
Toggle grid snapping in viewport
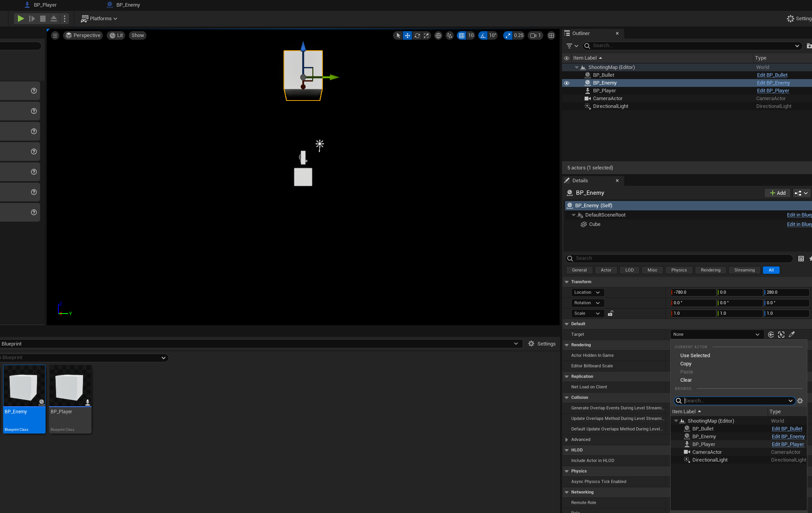click(461, 35)
